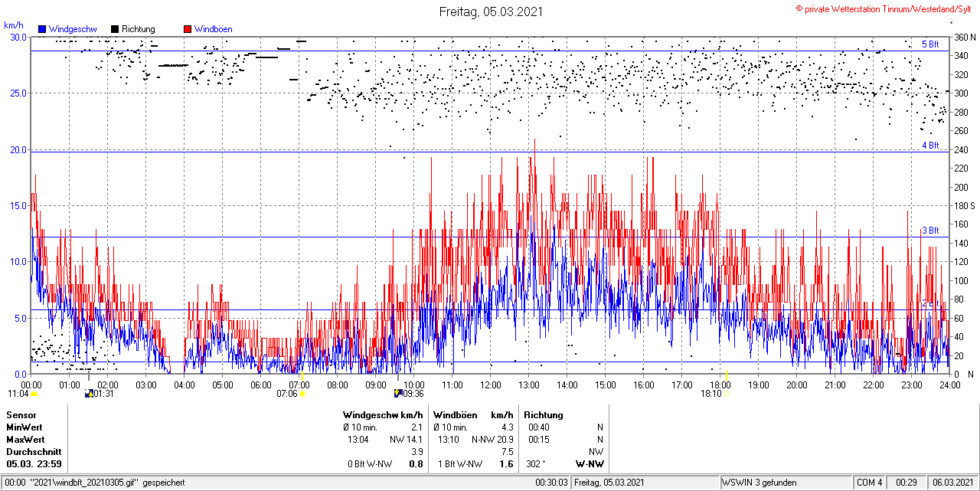980x491 pixels.
Task: Click the '18:00' time axis label
Action: pos(720,385)
